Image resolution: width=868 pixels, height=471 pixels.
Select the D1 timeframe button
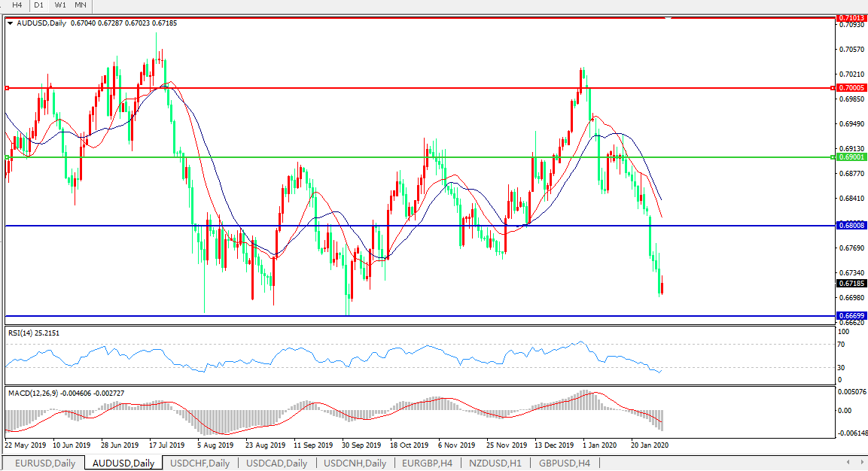click(38, 5)
